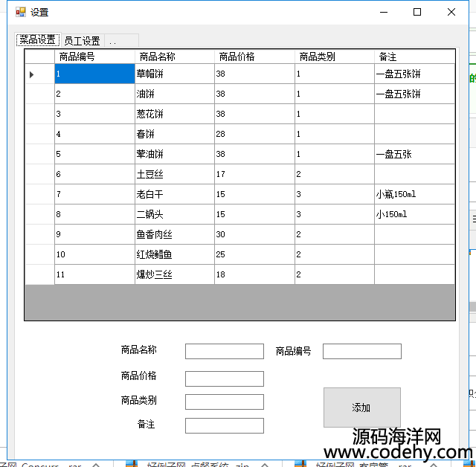Click the 小瓶150ml remark cell

pyautogui.click(x=415, y=194)
